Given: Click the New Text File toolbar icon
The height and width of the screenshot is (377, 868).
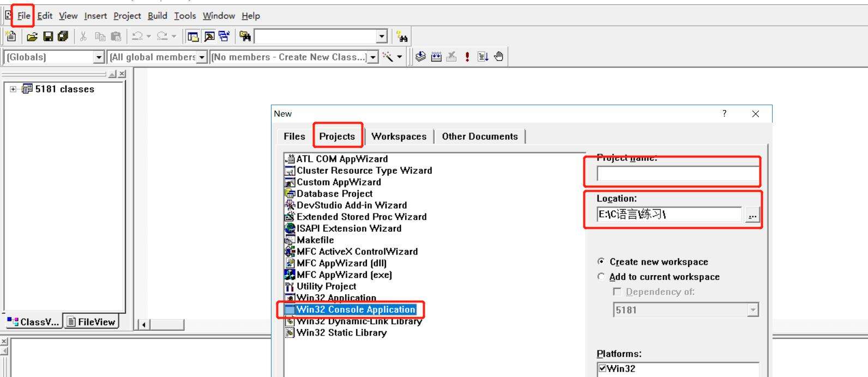Looking at the screenshot, I should pyautogui.click(x=11, y=37).
